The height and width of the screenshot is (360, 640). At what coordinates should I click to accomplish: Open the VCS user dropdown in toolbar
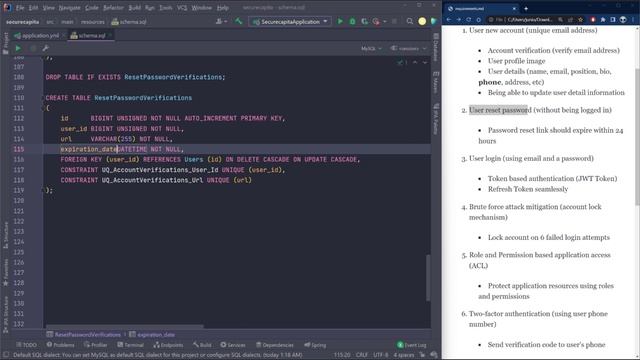click(x=222, y=21)
